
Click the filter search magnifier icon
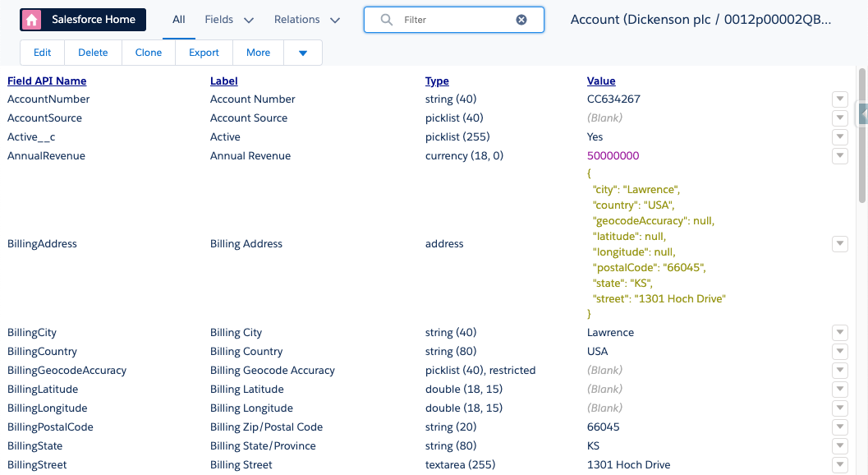tap(387, 20)
